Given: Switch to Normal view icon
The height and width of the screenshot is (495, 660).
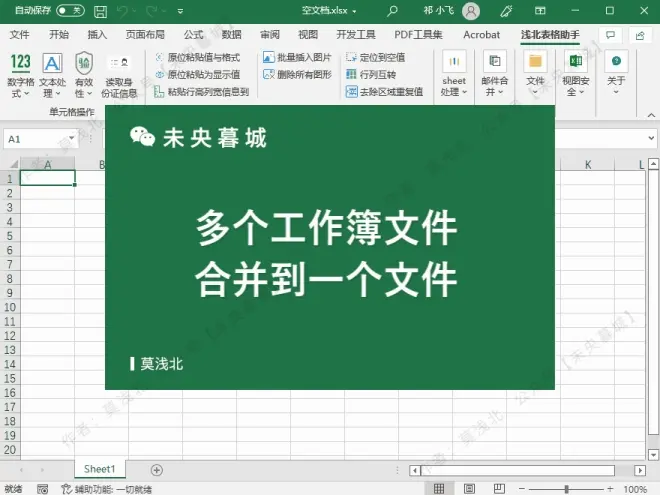Looking at the screenshot, I should pyautogui.click(x=439, y=489).
